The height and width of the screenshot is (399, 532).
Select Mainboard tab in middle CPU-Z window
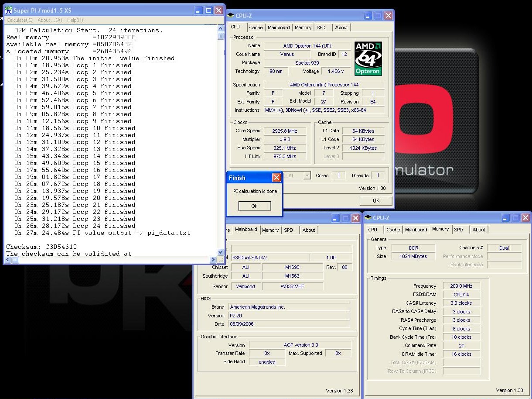(246, 229)
